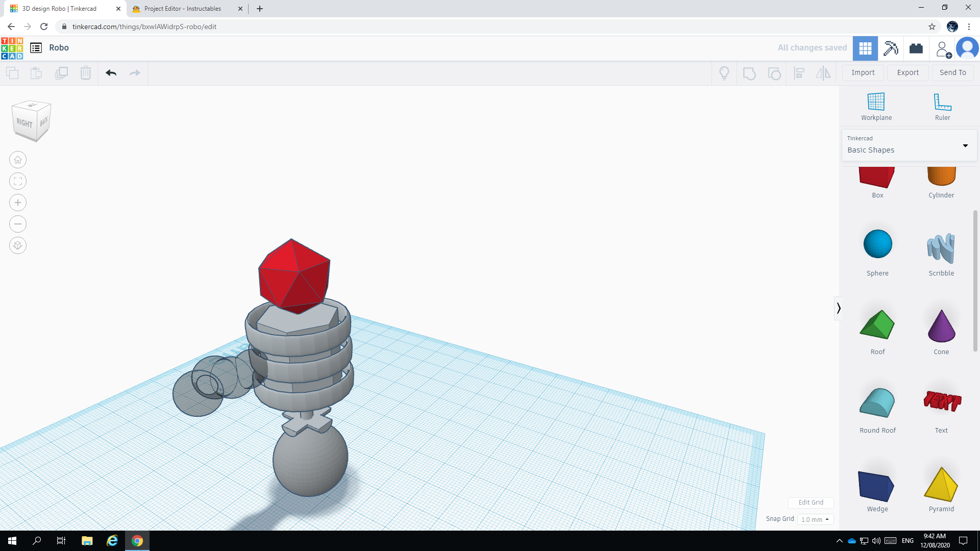Image resolution: width=980 pixels, height=551 pixels.
Task: Select the red icosahedron on the model
Action: pos(293,275)
